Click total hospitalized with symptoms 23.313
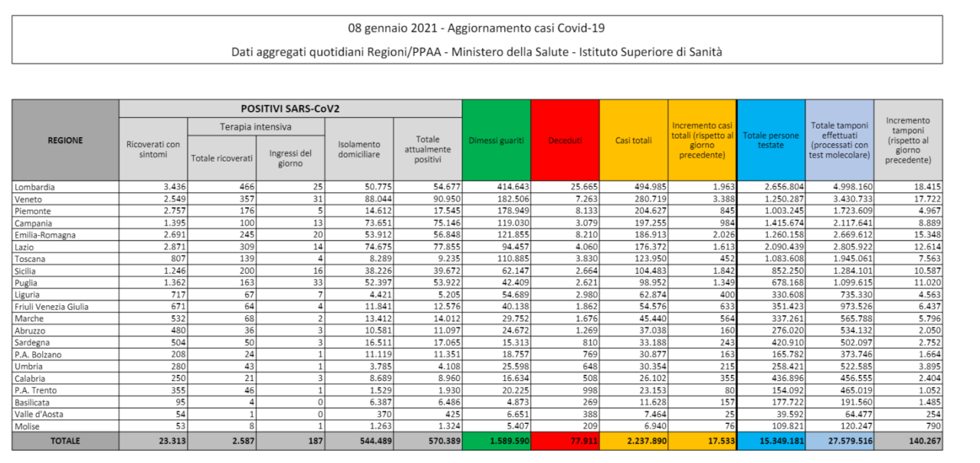 (153, 441)
